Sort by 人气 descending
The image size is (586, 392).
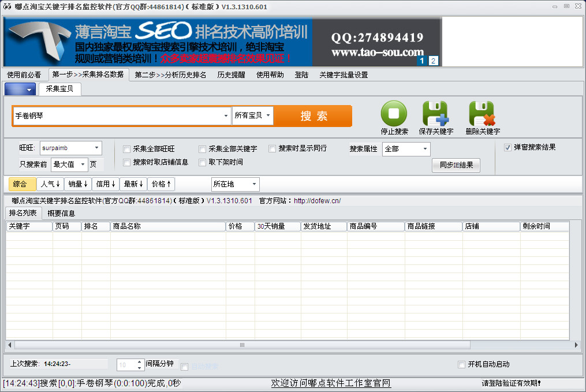pyautogui.click(x=50, y=184)
